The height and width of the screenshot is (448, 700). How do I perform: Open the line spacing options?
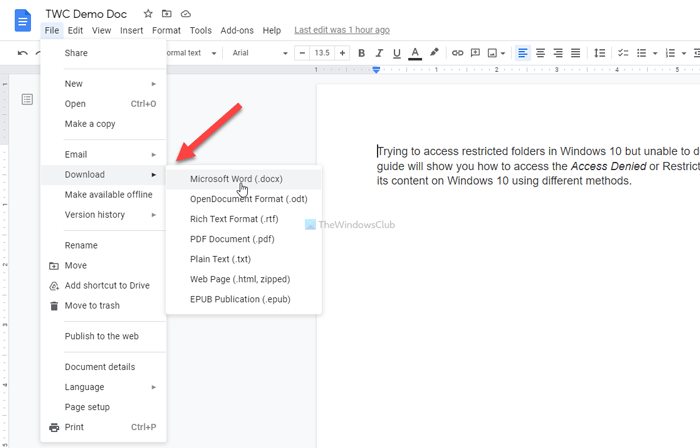598,52
